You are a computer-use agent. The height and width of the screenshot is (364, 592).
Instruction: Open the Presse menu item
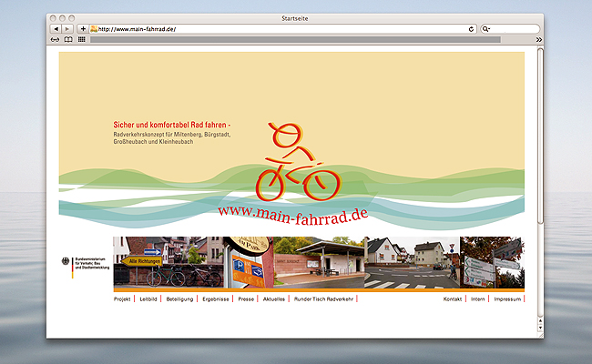(x=246, y=299)
